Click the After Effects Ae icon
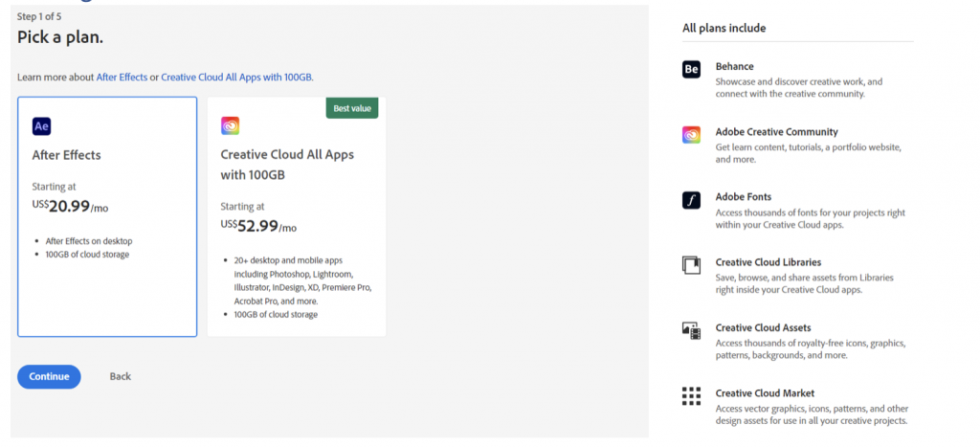 tap(41, 126)
